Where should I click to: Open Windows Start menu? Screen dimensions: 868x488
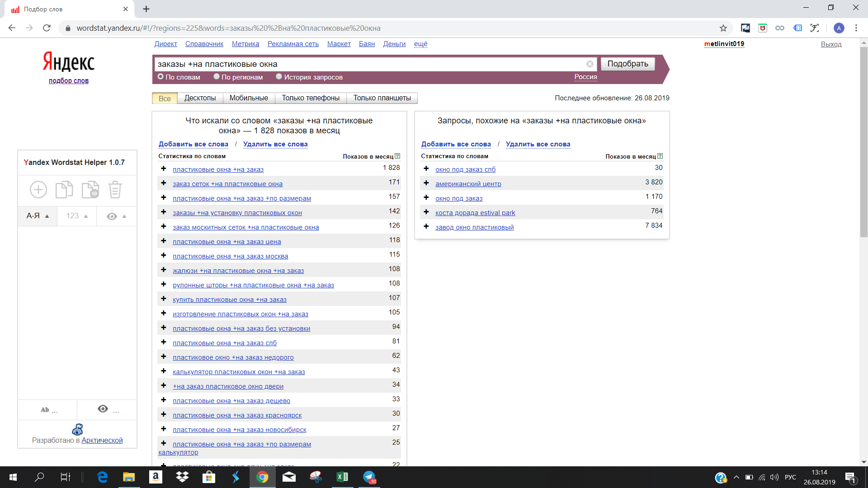(13, 477)
